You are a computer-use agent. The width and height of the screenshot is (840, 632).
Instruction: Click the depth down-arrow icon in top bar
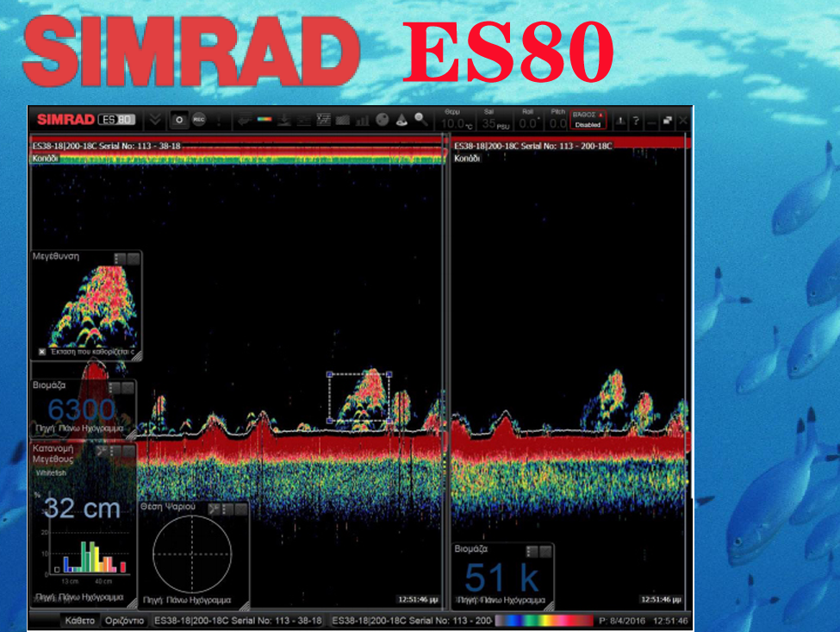284,120
